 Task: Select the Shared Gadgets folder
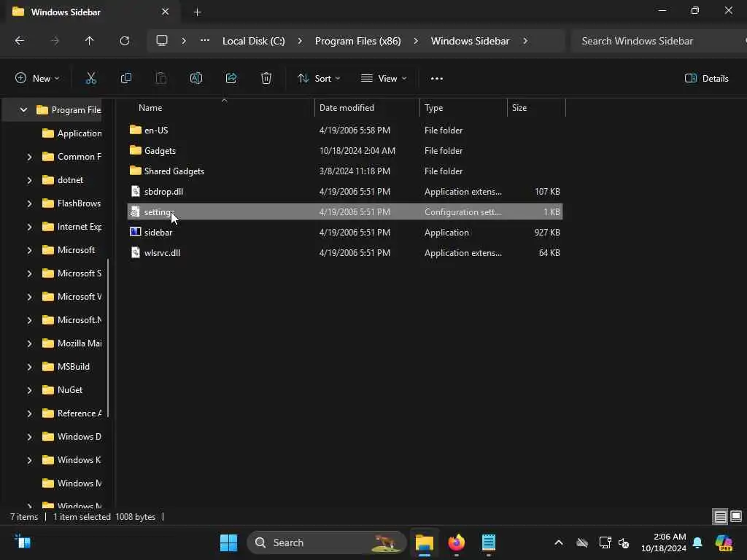345,171
